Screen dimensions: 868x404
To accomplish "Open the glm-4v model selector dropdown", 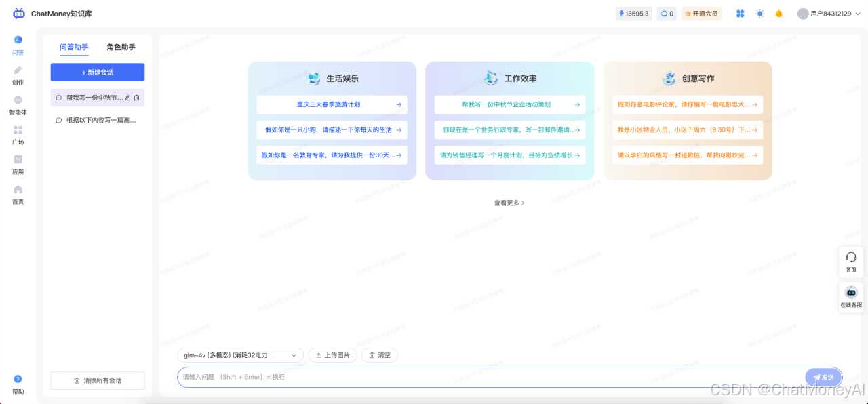I will coord(239,355).
